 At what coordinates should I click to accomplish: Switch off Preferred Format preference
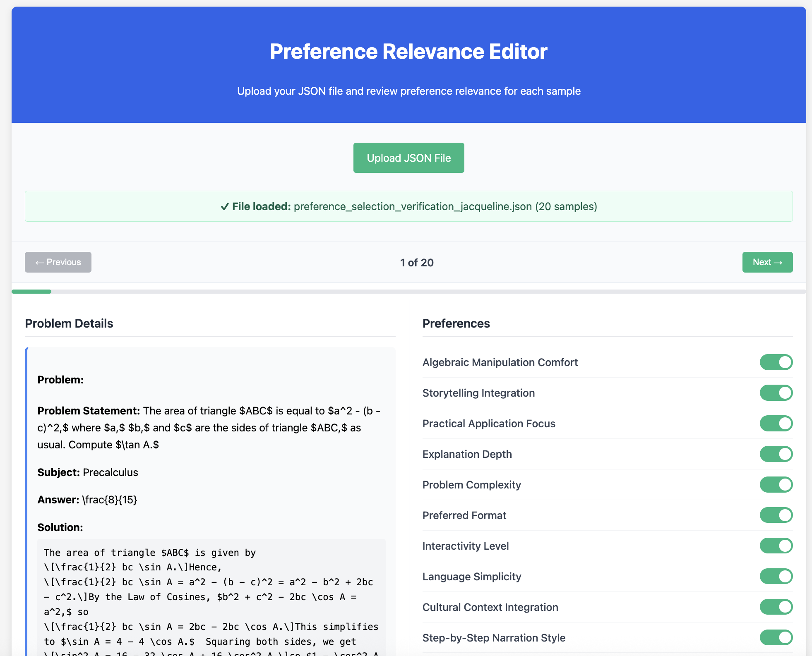tap(776, 515)
